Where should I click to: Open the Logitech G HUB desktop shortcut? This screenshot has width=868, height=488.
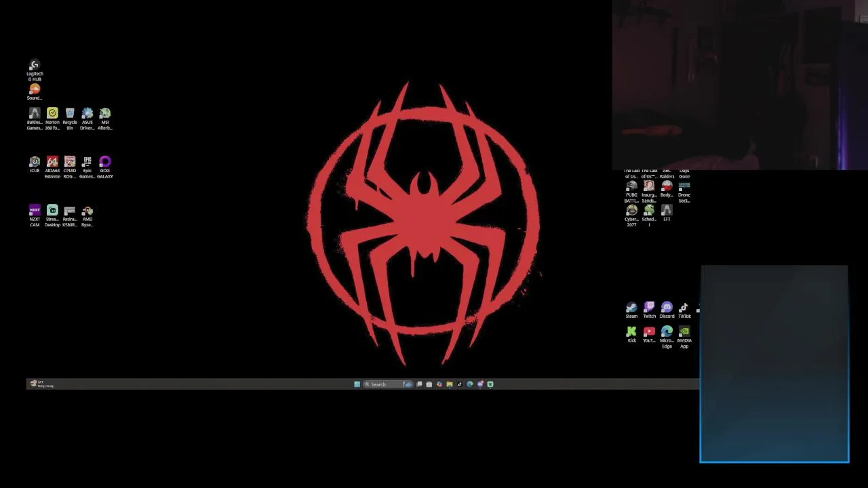[35, 70]
